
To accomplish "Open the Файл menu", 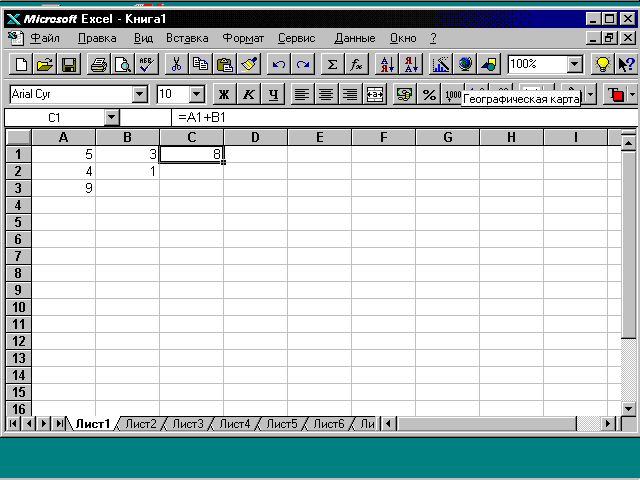I will (x=45, y=38).
